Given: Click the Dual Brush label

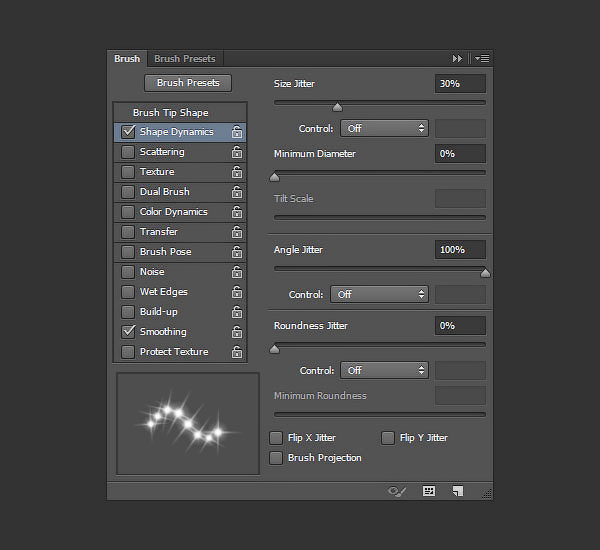Looking at the screenshot, I should pyautogui.click(x=165, y=192).
